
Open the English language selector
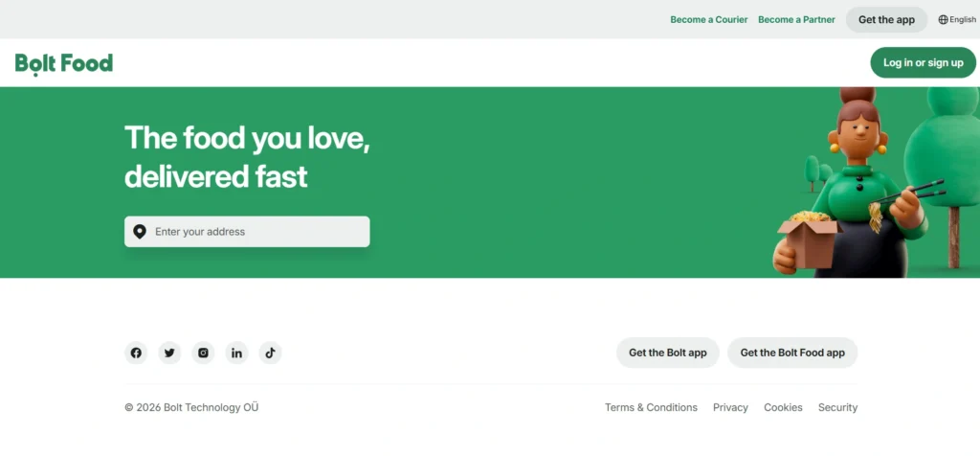click(957, 19)
